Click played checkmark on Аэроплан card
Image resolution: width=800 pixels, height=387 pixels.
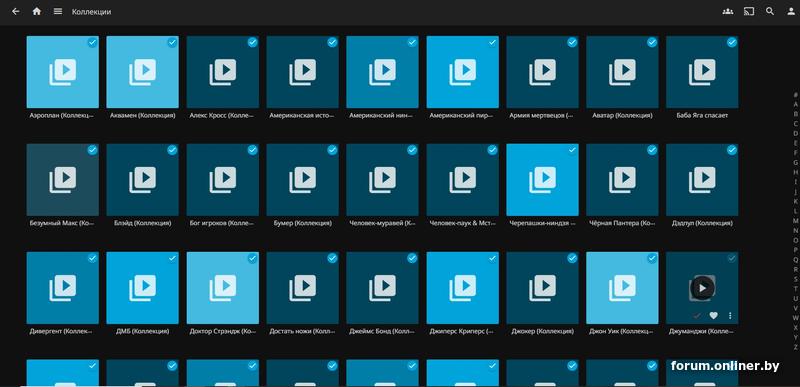click(x=92, y=42)
